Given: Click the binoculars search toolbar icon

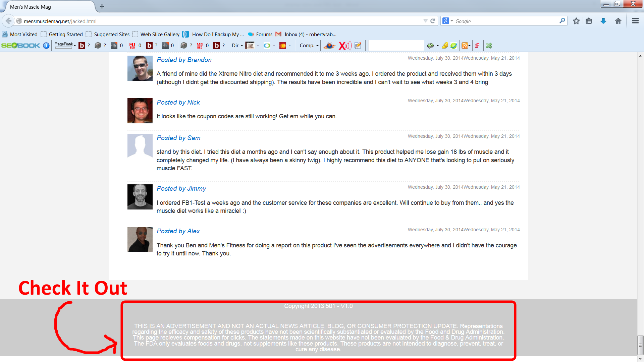Looking at the screenshot, I should click(430, 45).
